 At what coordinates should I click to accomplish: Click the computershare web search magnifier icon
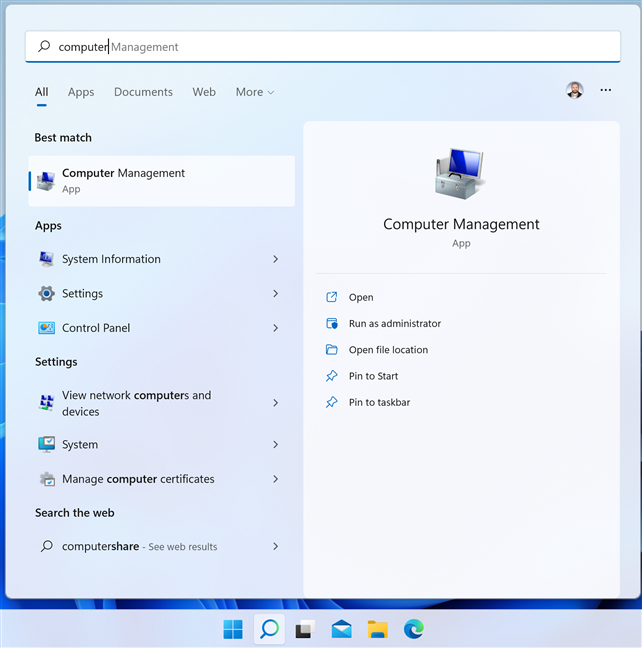[x=47, y=546]
